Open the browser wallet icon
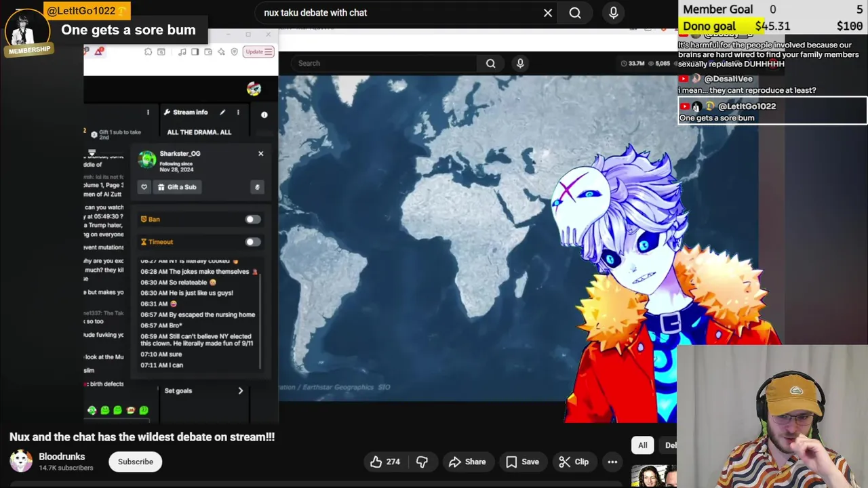 tap(208, 52)
